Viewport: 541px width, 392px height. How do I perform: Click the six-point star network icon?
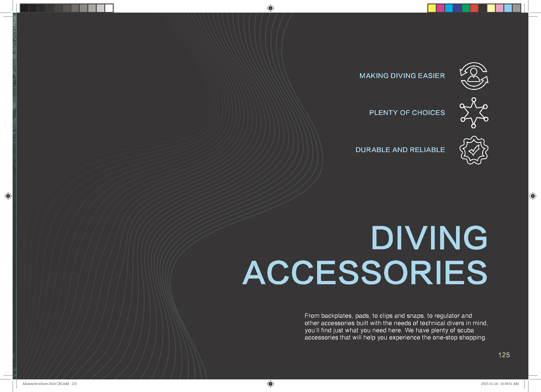474,113
